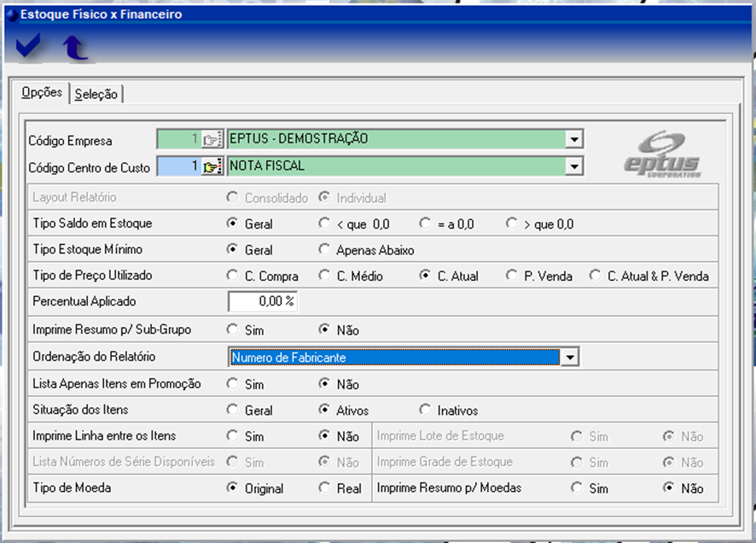Select '< que 0,0' for Tipo Saldo em Estoque

click(x=323, y=224)
